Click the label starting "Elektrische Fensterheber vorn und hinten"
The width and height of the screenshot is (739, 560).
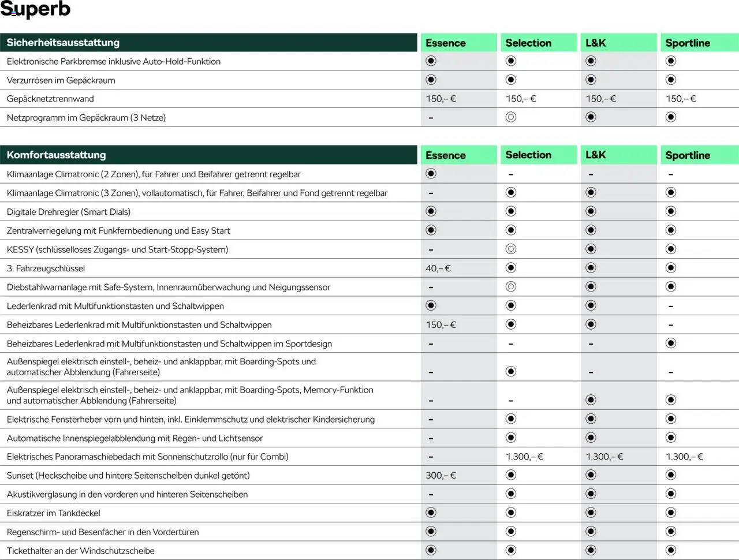coord(191,419)
